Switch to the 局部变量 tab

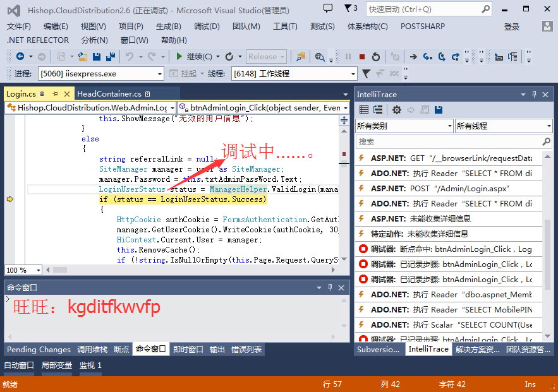57,365
